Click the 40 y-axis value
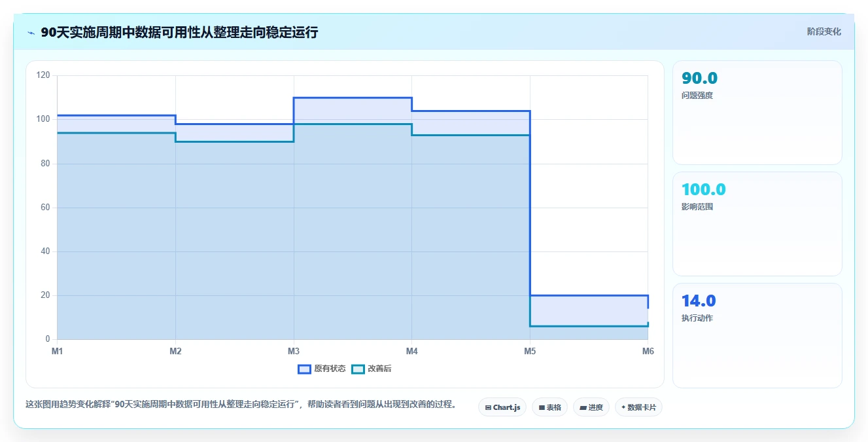Image resolution: width=868 pixels, height=442 pixels. (x=45, y=251)
